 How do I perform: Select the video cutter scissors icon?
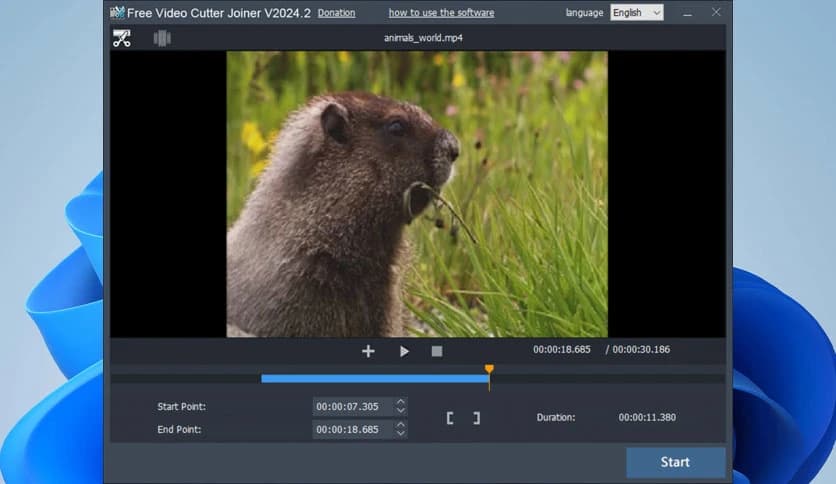point(122,38)
